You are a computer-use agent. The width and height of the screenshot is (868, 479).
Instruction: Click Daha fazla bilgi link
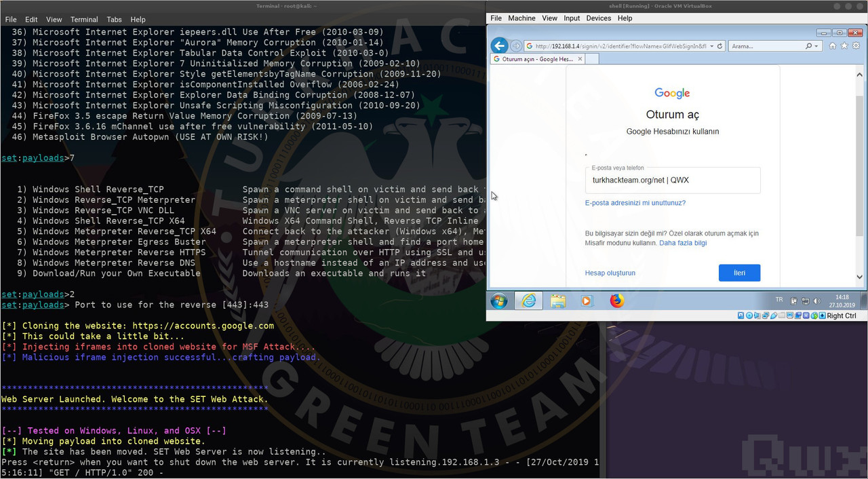coord(683,243)
